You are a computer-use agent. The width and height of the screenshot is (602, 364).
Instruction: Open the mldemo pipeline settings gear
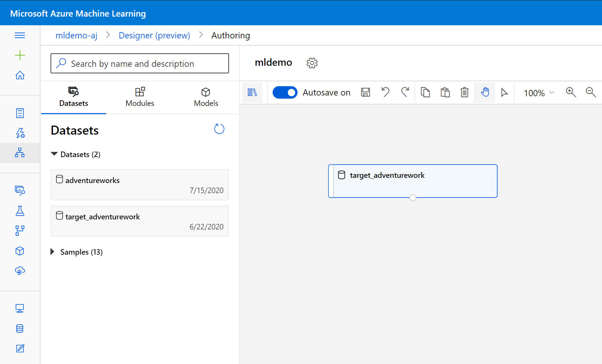[x=312, y=63]
